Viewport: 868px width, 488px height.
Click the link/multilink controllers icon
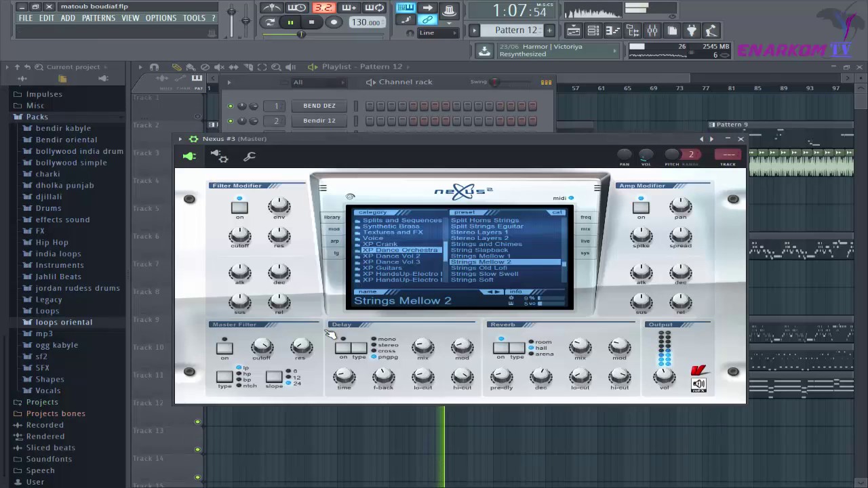tap(427, 20)
